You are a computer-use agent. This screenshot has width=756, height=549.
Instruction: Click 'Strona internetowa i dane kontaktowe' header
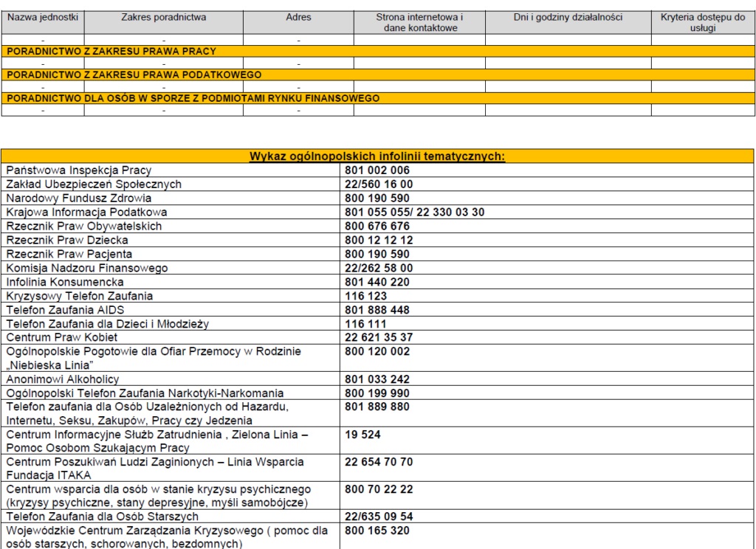coord(419,23)
